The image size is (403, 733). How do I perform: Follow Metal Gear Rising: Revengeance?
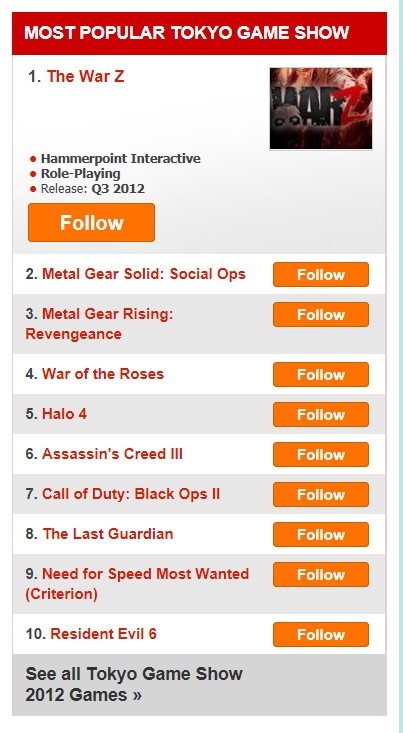(x=321, y=315)
